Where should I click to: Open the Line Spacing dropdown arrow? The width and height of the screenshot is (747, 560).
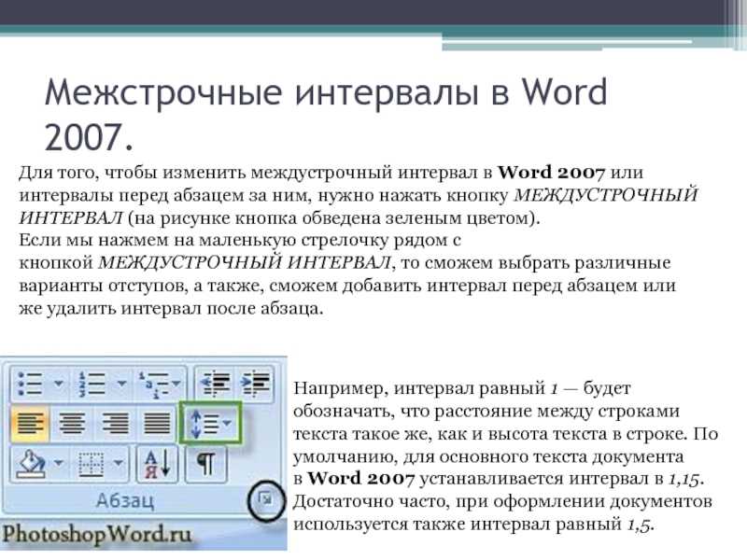pos(227,423)
